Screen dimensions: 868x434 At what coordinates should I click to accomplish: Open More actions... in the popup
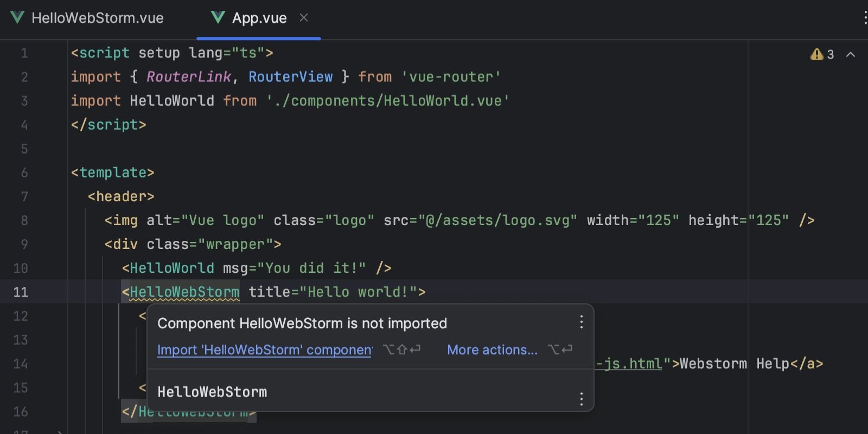[492, 350]
